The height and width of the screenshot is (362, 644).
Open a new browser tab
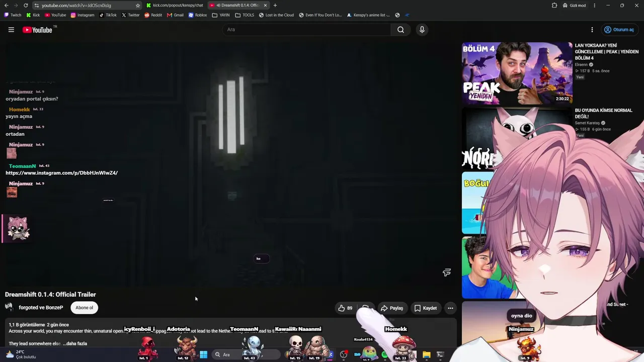(275, 5)
